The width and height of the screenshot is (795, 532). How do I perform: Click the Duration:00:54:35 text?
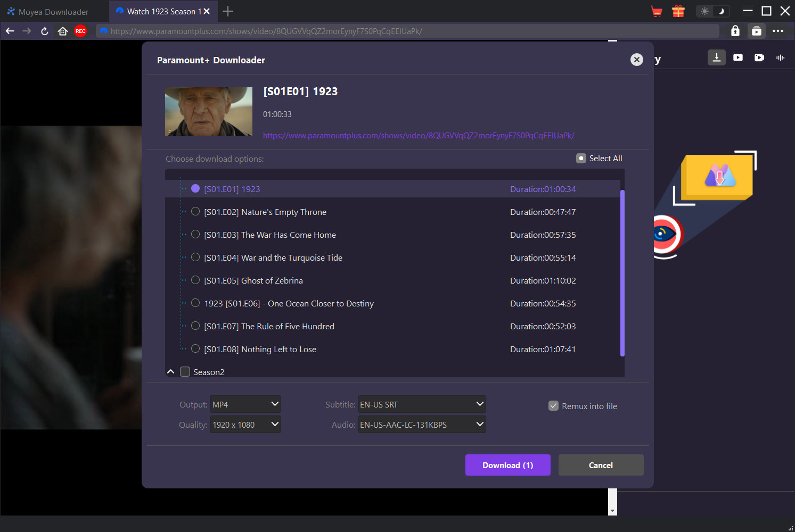coord(543,303)
